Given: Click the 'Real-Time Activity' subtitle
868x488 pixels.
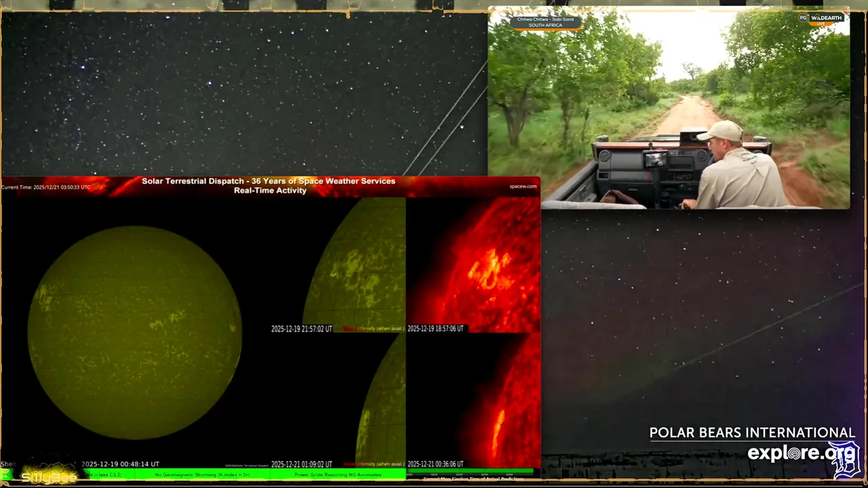Looking at the screenshot, I should (x=270, y=190).
